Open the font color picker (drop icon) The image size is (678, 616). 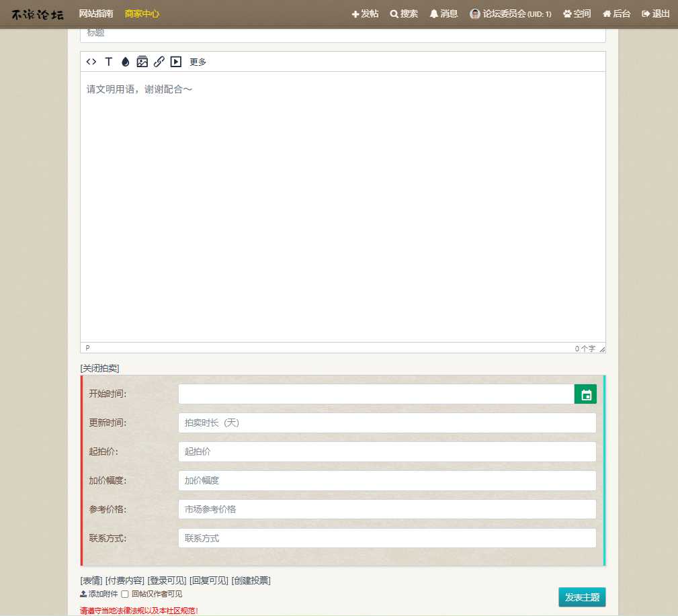pos(125,61)
